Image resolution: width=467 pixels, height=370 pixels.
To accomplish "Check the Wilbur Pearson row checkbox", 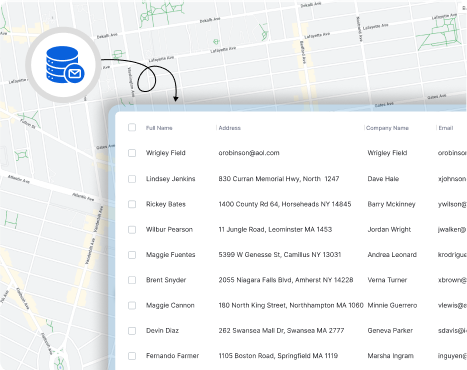I will 132,230.
